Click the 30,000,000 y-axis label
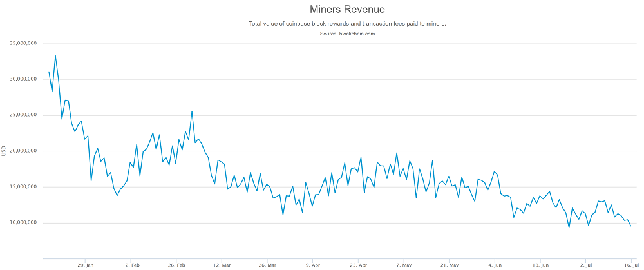Screen dimensions: 644x270 [23, 79]
